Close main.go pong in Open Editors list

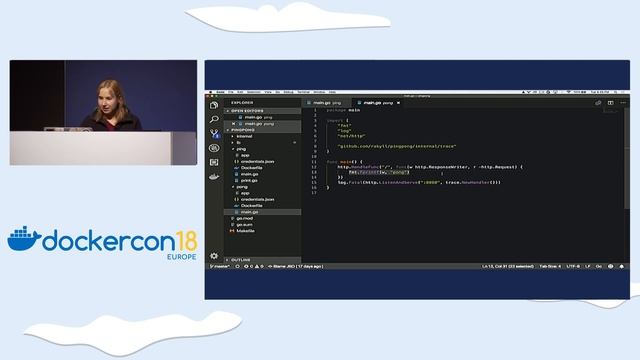tap(233, 124)
